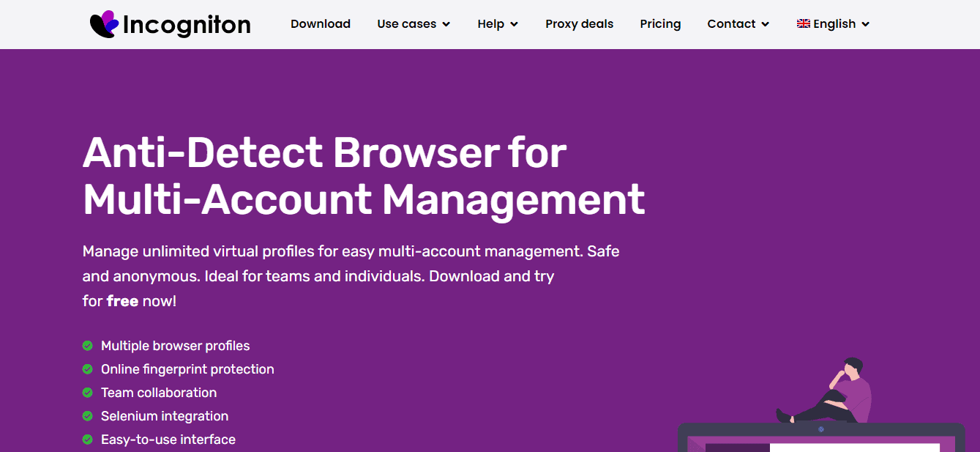Click the "Selenium integration" feature text

pyautogui.click(x=165, y=416)
